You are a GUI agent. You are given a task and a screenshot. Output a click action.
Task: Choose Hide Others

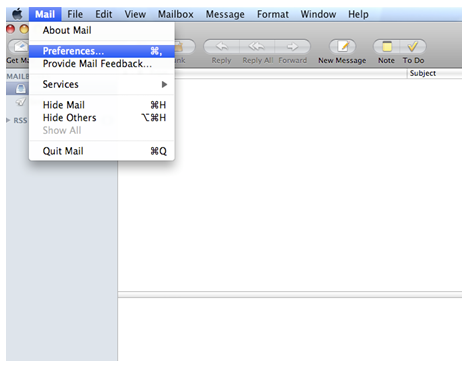[102, 118]
